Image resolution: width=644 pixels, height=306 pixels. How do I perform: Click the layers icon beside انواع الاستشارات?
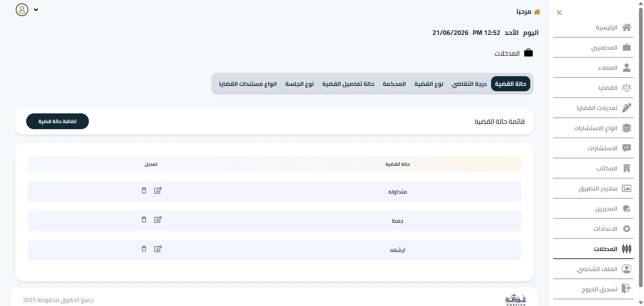point(627,128)
